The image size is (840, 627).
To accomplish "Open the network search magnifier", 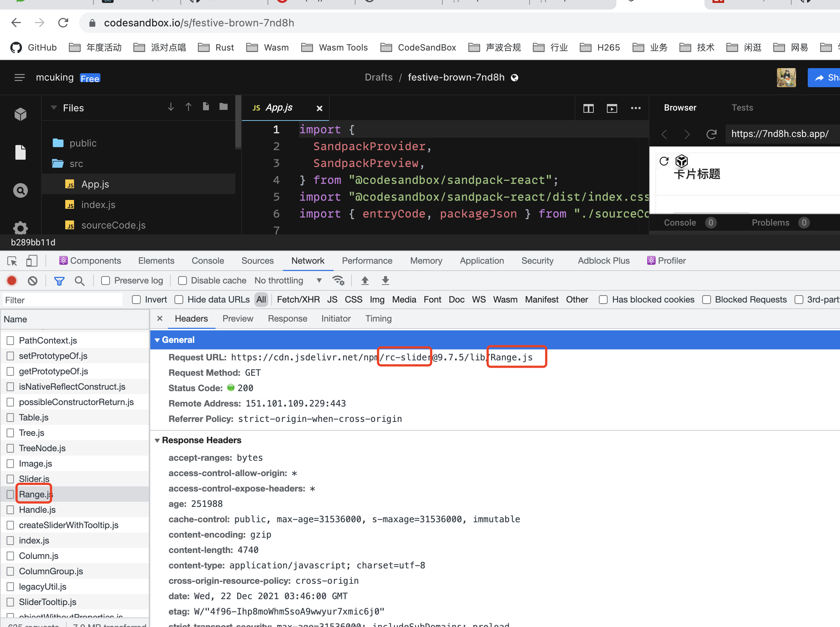I will pos(80,281).
